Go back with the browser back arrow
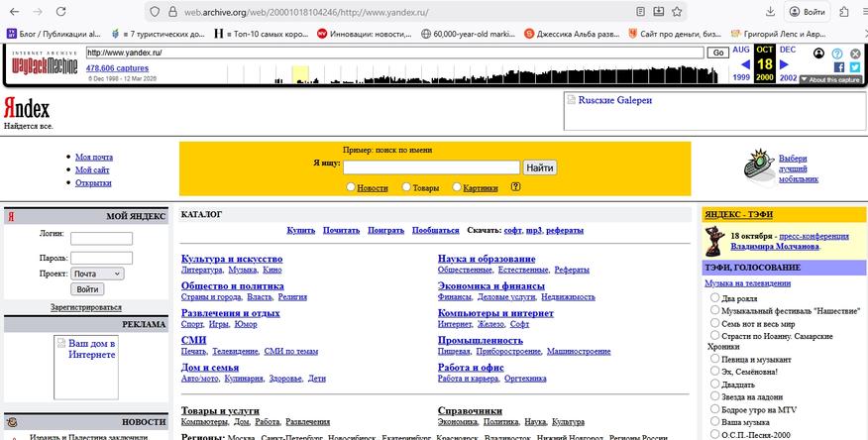Screen dimensions: 868x440 [15, 12]
